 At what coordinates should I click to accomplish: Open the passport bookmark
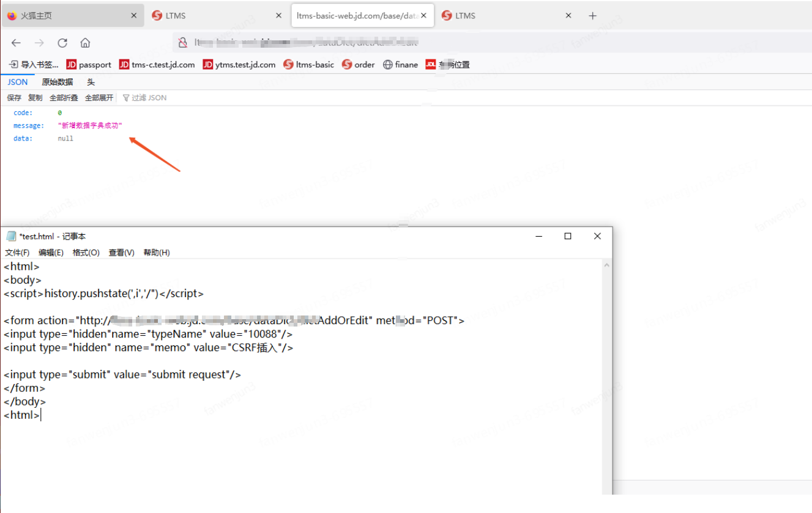pyautogui.click(x=89, y=65)
